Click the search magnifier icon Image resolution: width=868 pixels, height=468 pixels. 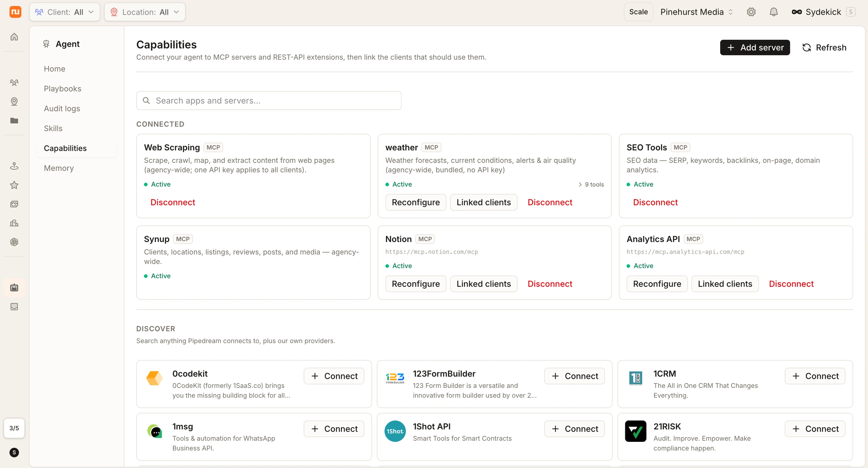(146, 100)
